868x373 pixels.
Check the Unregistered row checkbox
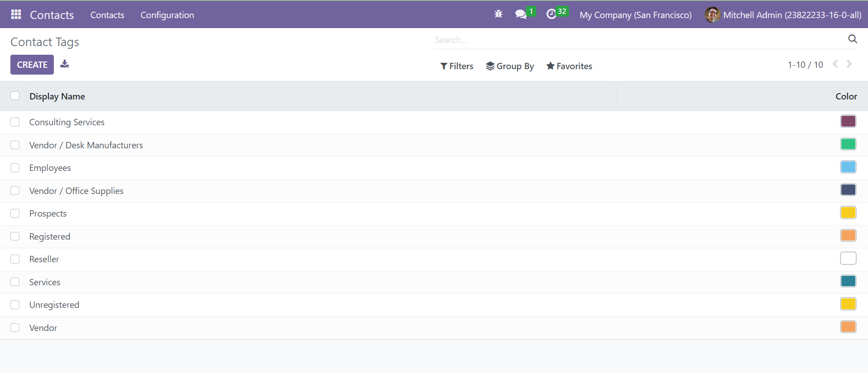pyautogui.click(x=15, y=305)
